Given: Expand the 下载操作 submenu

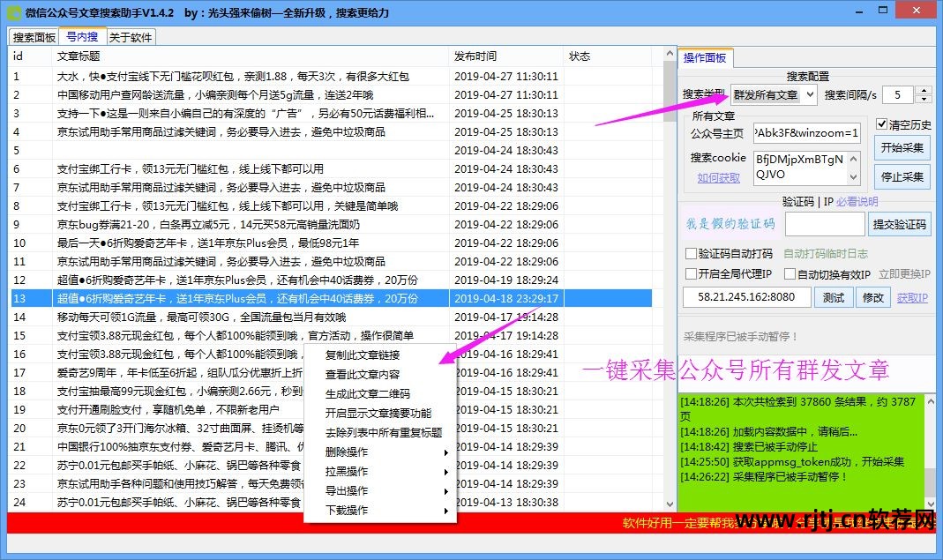Looking at the screenshot, I should (x=380, y=510).
